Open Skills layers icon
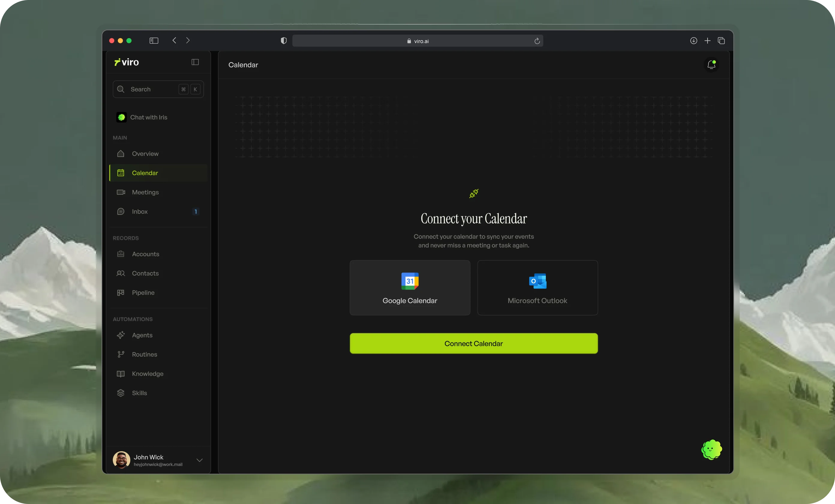The width and height of the screenshot is (835, 504). click(x=121, y=393)
